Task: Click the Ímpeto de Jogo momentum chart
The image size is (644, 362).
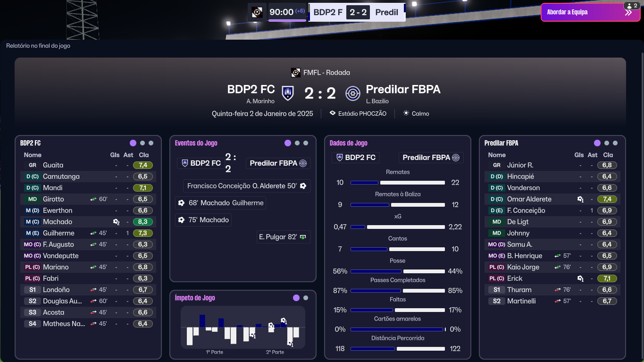Action: coord(243,328)
